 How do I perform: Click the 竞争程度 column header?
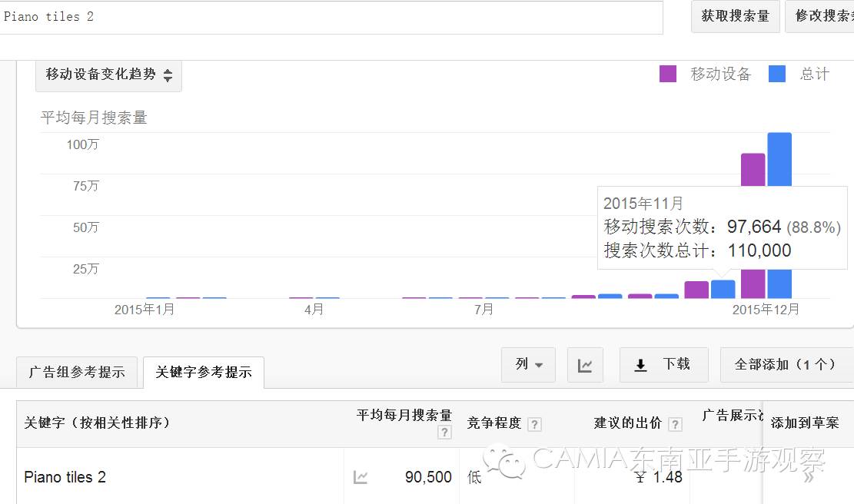point(494,423)
